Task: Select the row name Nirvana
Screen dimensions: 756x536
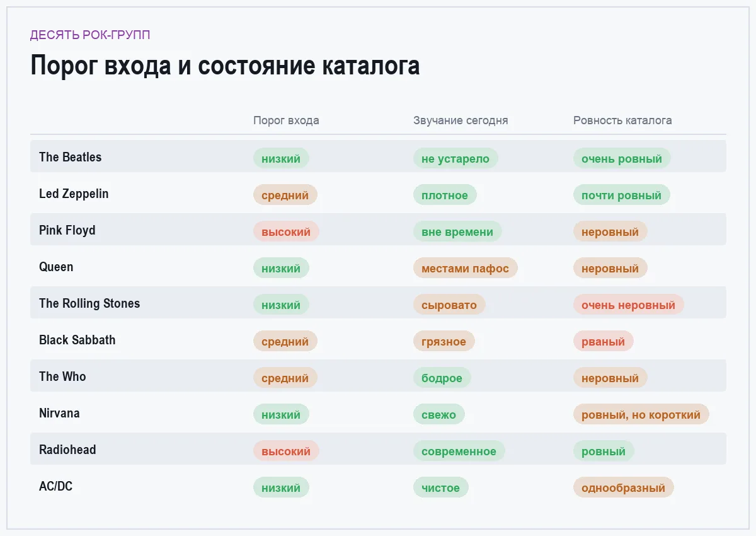Action: (x=59, y=413)
